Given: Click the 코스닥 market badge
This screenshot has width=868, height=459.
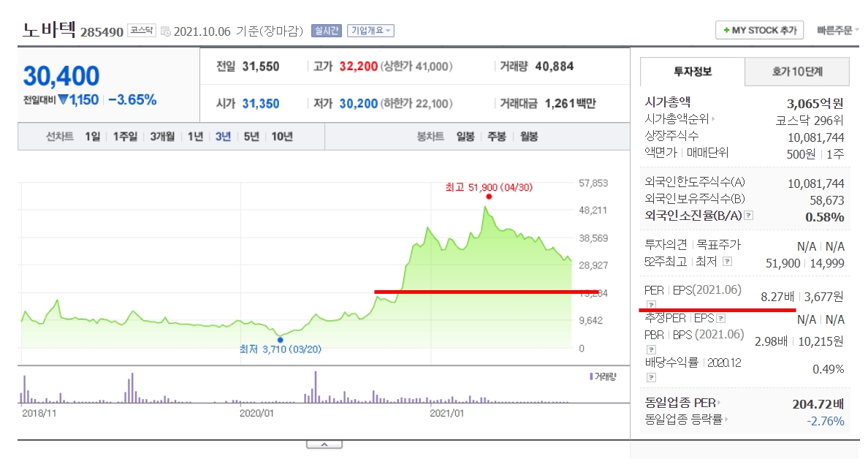Looking at the screenshot, I should click(142, 31).
